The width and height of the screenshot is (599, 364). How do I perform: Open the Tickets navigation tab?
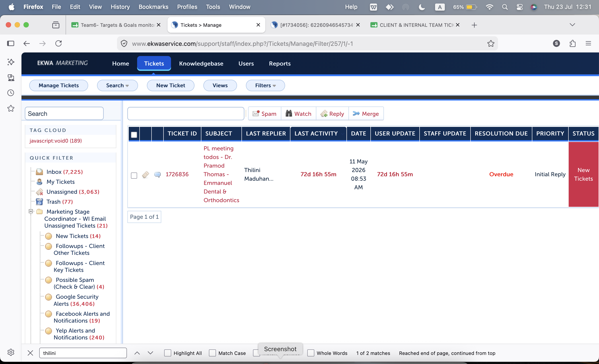(x=154, y=63)
